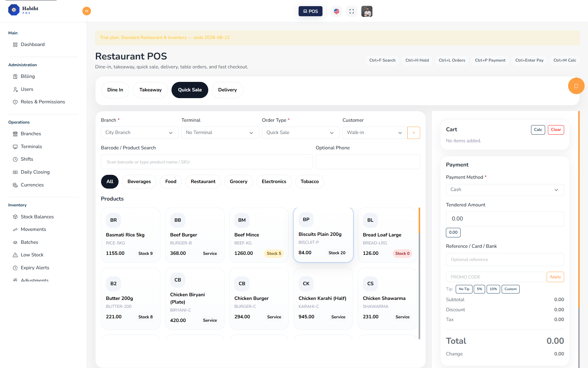Open the Order Type dropdown
Screen dimensions: 588x368
pos(300,133)
